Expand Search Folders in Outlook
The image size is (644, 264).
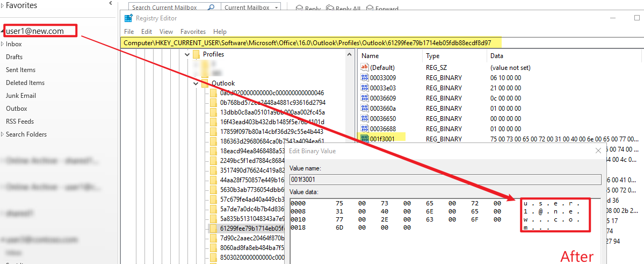tap(3, 134)
